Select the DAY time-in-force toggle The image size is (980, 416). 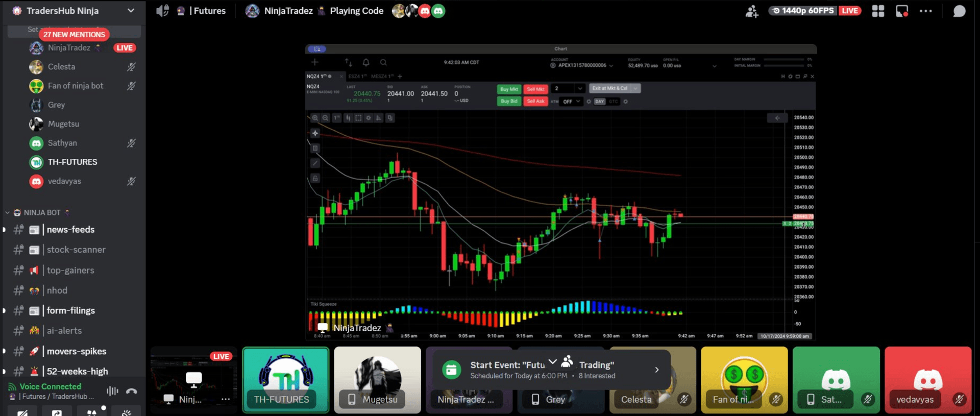[599, 102]
